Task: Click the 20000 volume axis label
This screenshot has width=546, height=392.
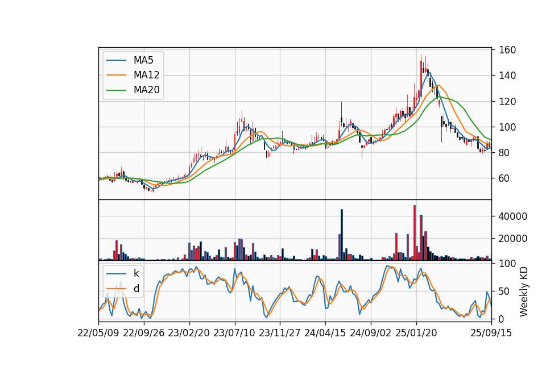Action: click(x=513, y=239)
